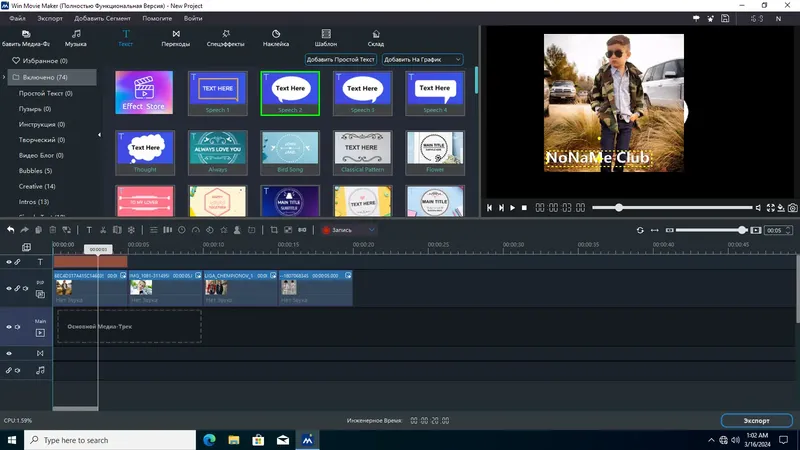Play the preview video
Image resolution: width=800 pixels, height=450 pixels.
click(x=512, y=208)
